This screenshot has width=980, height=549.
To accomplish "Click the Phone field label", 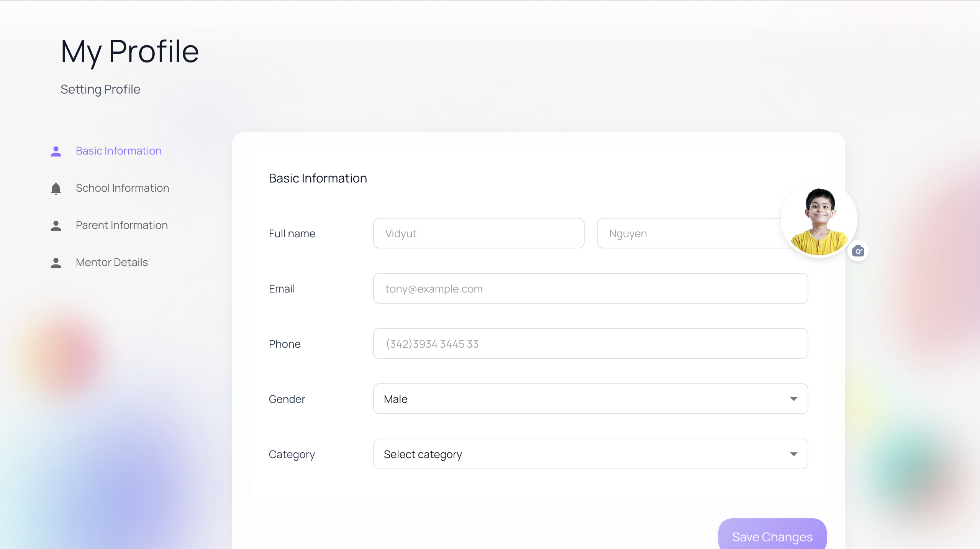I will 285,344.
